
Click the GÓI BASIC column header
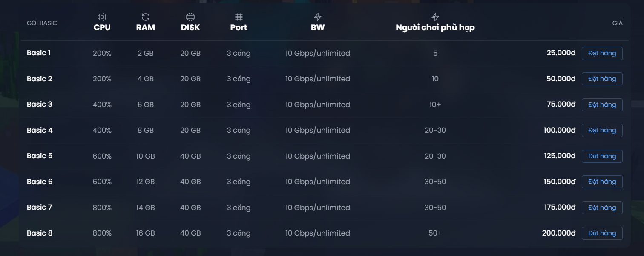point(42,23)
